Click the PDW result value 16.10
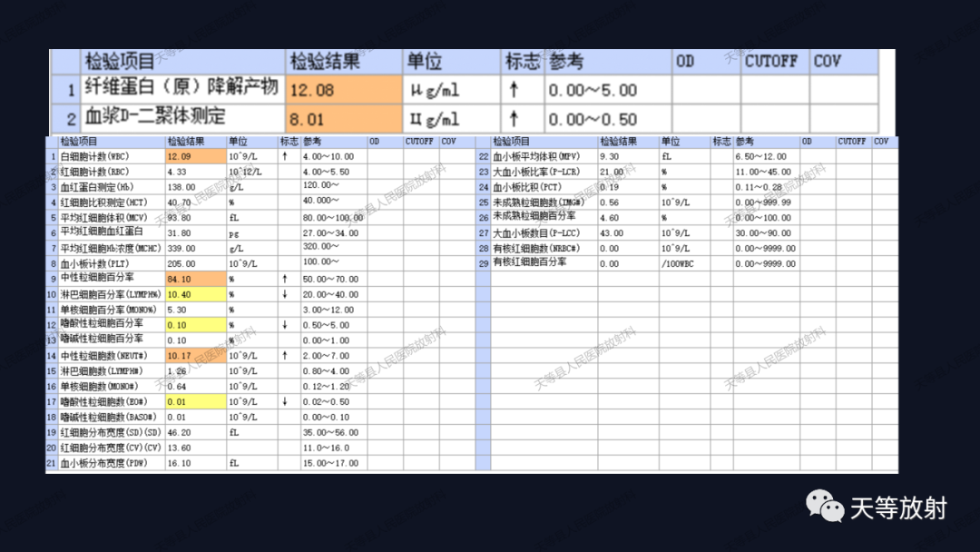 (x=179, y=463)
